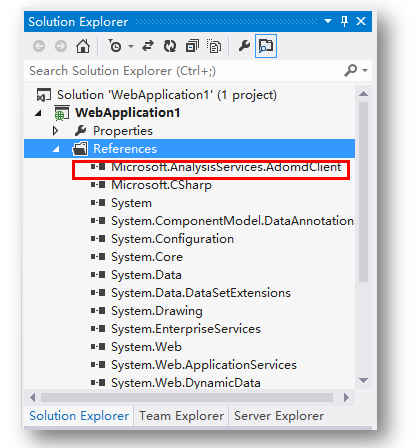Click the vertical scrollbar thumb
This screenshot has width=419, height=448.
(x=363, y=192)
